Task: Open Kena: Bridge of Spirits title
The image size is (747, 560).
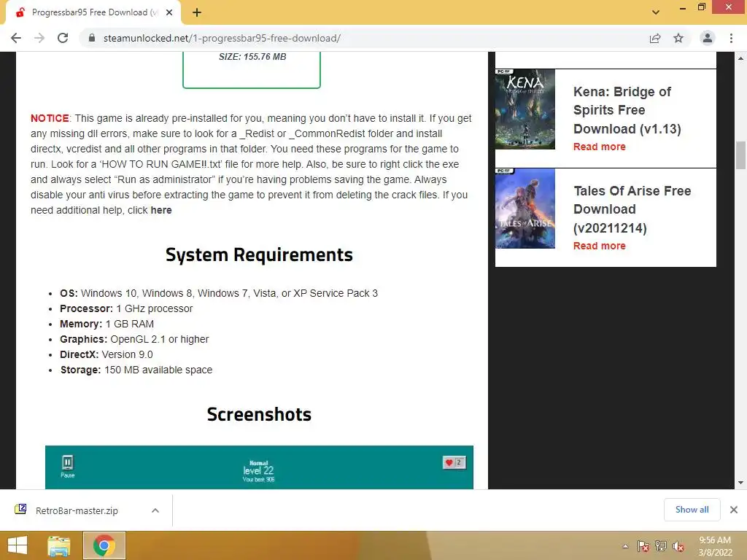Action: click(627, 110)
